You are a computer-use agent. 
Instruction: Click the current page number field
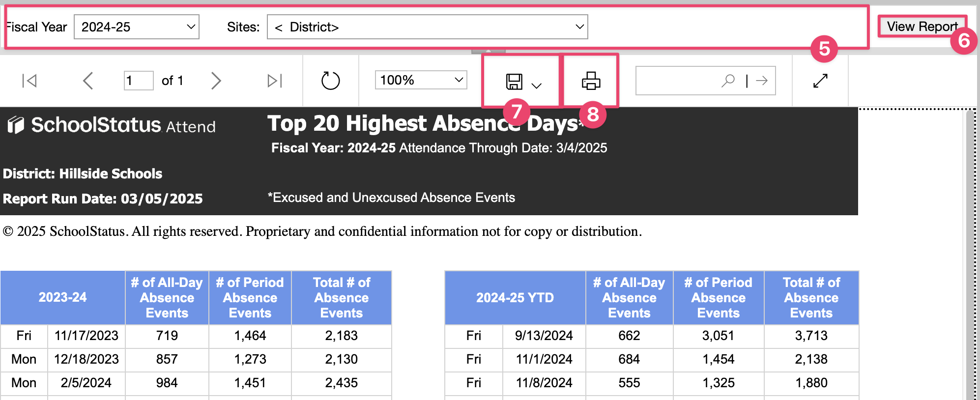[139, 81]
